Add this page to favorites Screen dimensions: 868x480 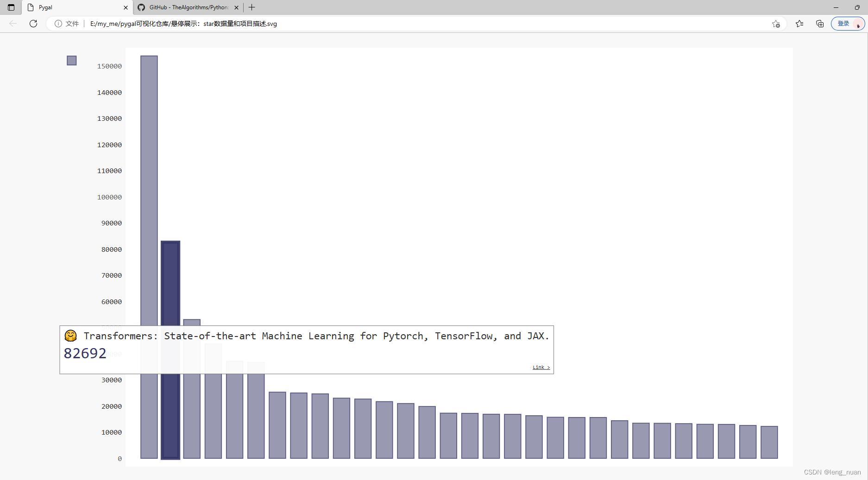tap(776, 24)
